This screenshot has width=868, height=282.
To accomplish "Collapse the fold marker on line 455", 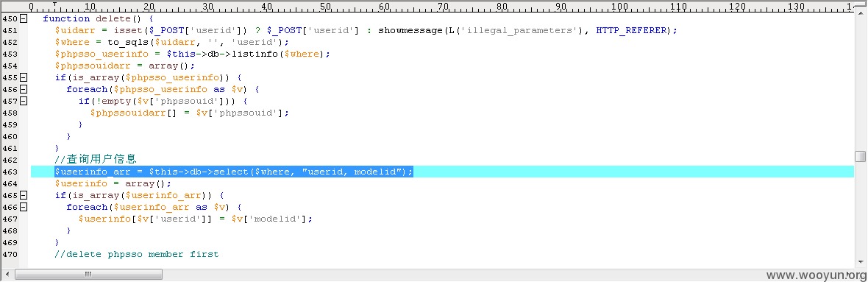I will [x=24, y=77].
